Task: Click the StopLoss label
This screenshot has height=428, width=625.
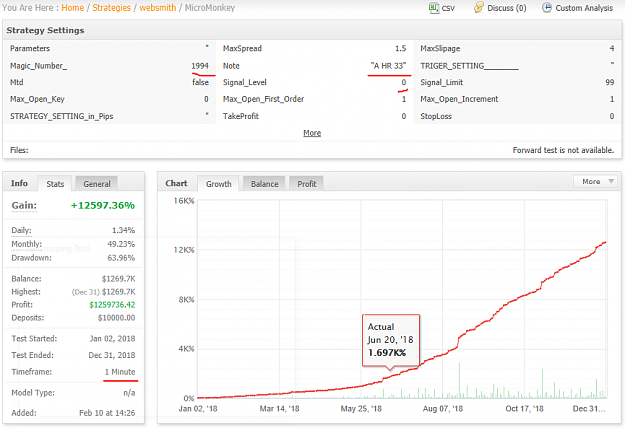Action: (436, 116)
